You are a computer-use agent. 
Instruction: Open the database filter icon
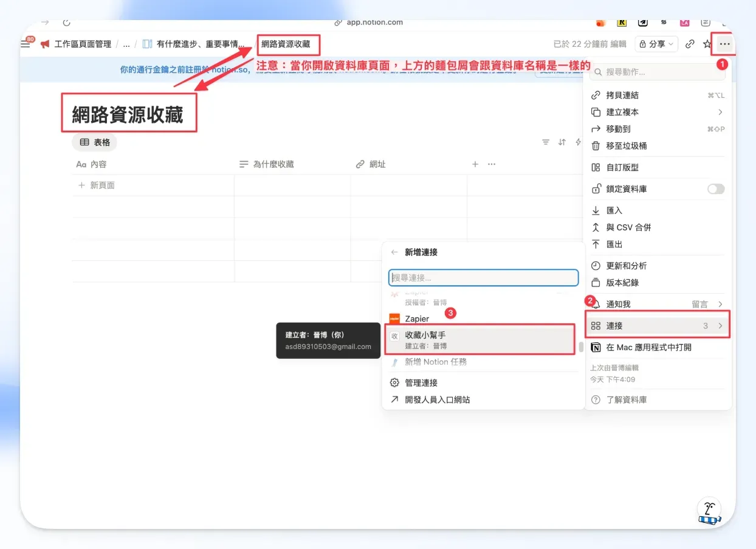(x=546, y=142)
